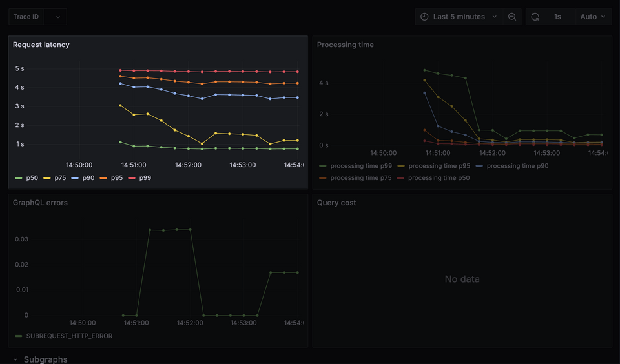Click 14:53:00 tick on Processing time axis
This screenshot has height=364, width=620.
pyautogui.click(x=547, y=152)
